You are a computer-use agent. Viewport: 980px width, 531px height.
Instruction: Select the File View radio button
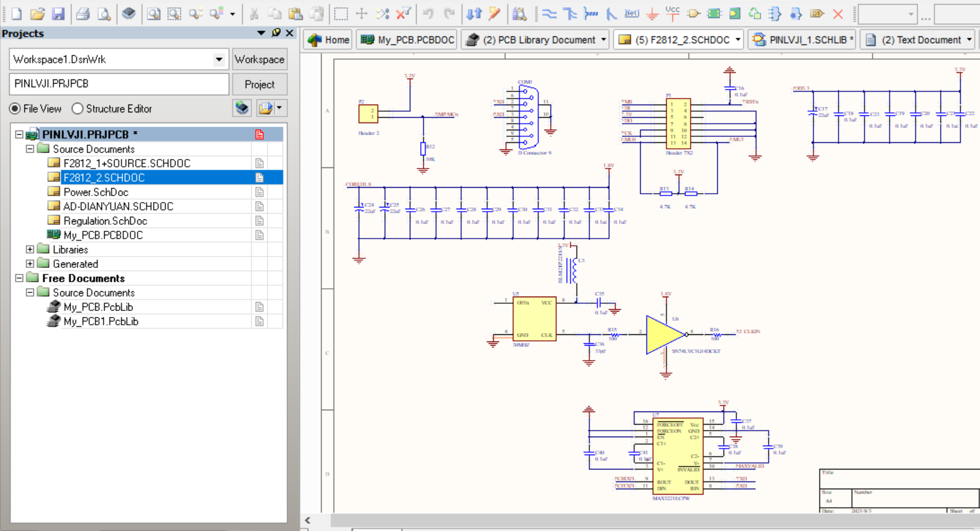point(15,109)
